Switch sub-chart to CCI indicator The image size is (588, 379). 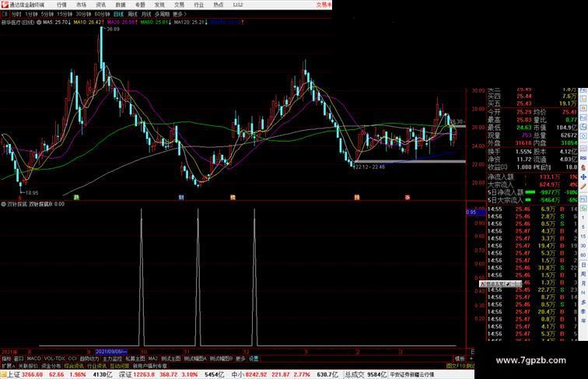(x=72, y=359)
